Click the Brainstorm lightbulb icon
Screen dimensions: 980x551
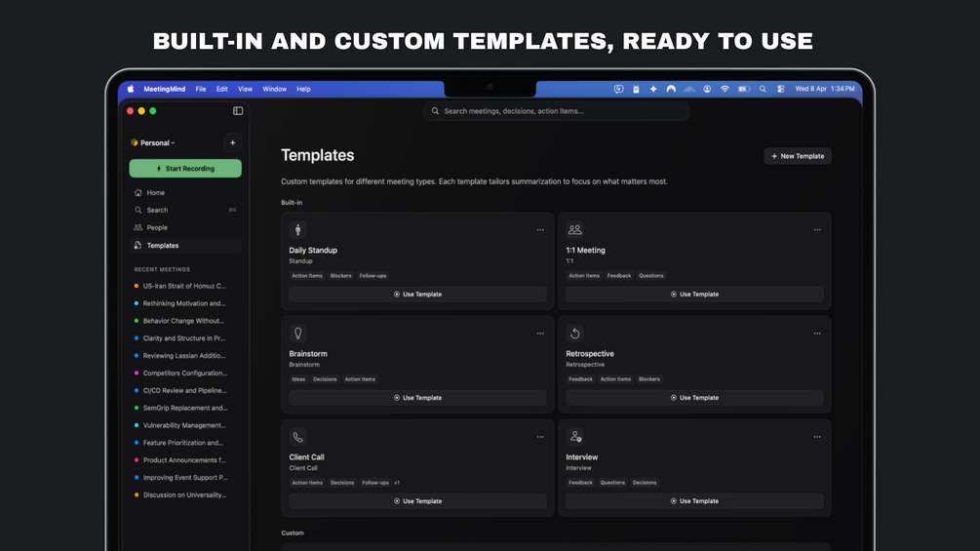298,333
